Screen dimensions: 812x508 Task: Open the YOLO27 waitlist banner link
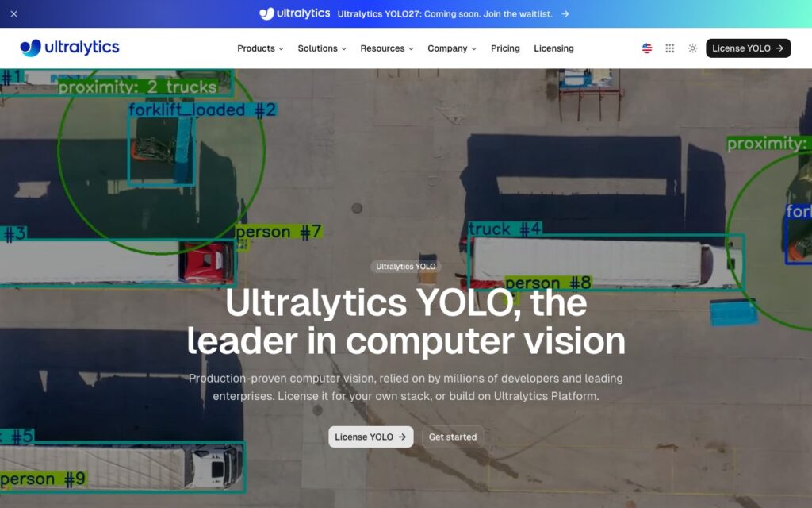point(445,14)
